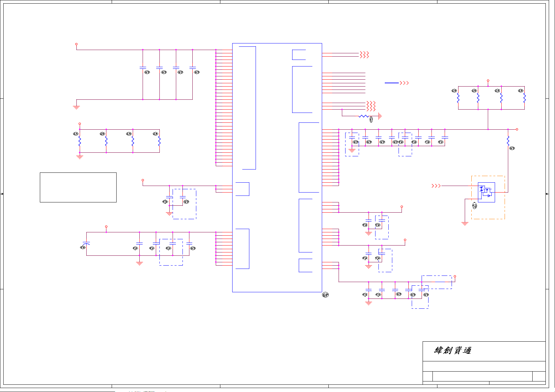This screenshot has width=555, height=392.
Task: Select the two-row arrow connectors at the IC top outputs
Action: (x=364, y=55)
